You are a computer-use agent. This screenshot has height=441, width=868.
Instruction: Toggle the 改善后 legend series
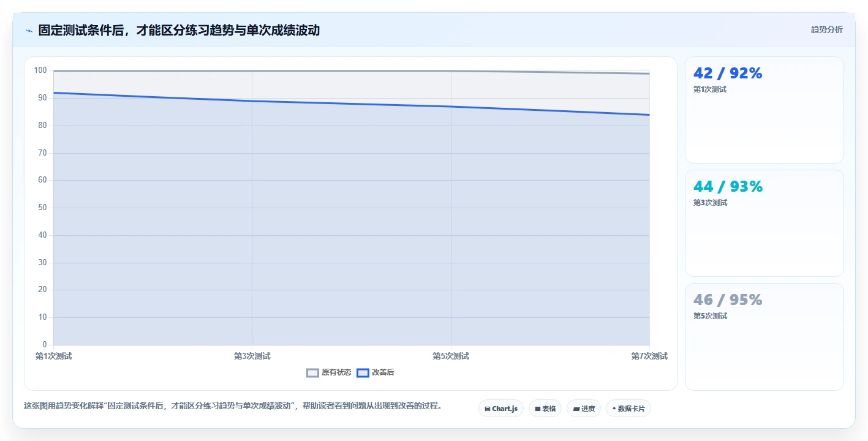pyautogui.click(x=376, y=372)
